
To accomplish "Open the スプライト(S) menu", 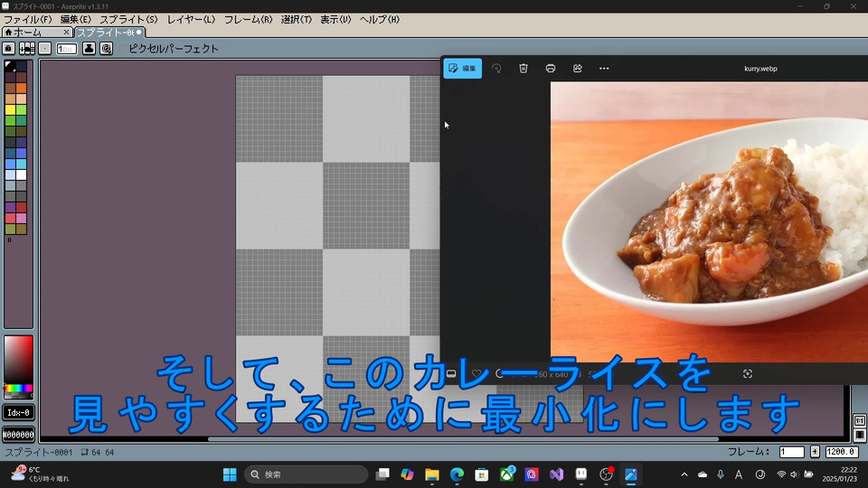I will pyautogui.click(x=127, y=19).
